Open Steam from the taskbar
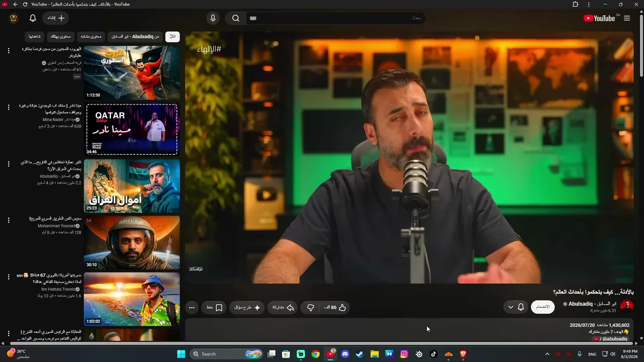The width and height of the screenshot is (644, 362). click(x=360, y=354)
